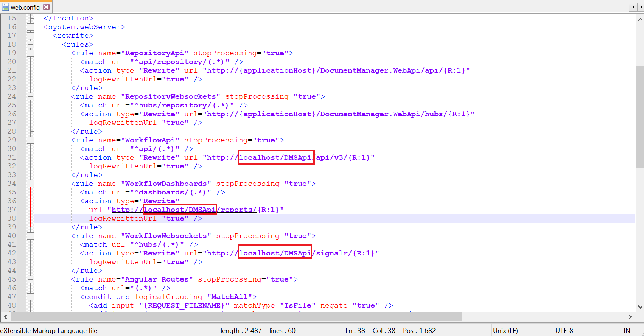Click line number 48 in the margin
The image size is (644, 336).
click(x=12, y=305)
